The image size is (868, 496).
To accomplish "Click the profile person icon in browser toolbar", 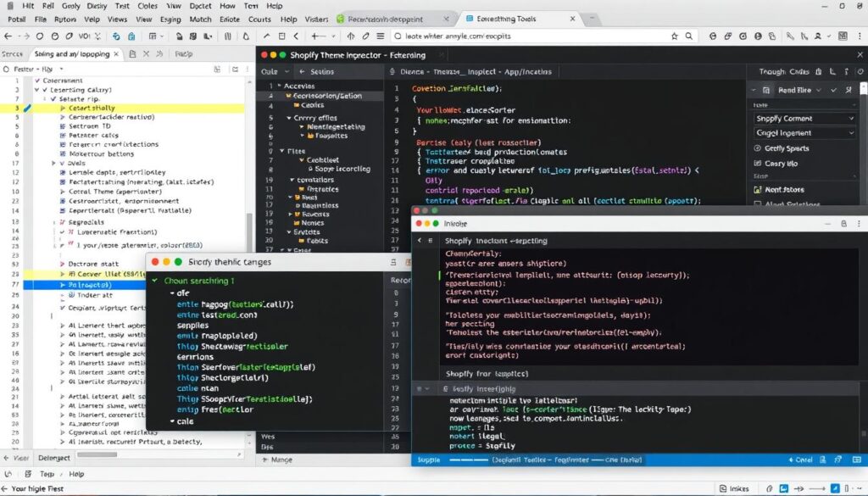I will click(818, 36).
